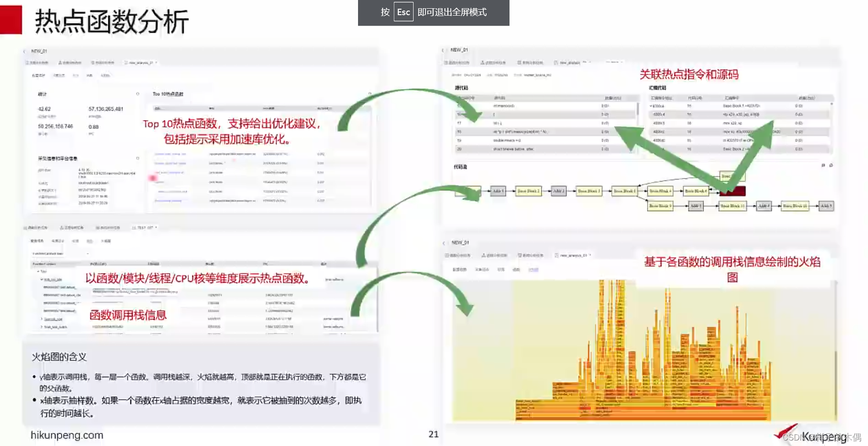Click the blue highlighted tab above flame graph
The width and height of the screenshot is (868, 446).
[x=533, y=270]
